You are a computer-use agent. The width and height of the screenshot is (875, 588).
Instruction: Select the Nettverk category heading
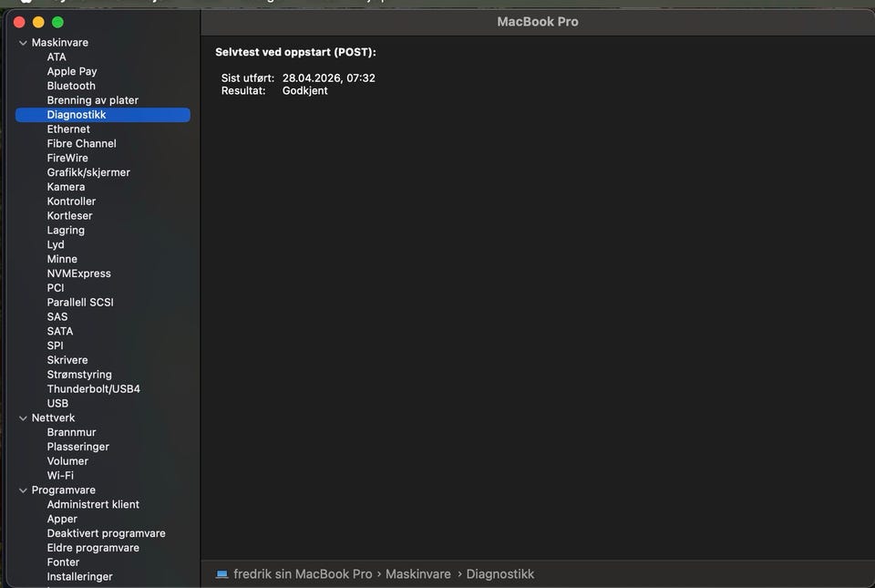pyautogui.click(x=53, y=418)
